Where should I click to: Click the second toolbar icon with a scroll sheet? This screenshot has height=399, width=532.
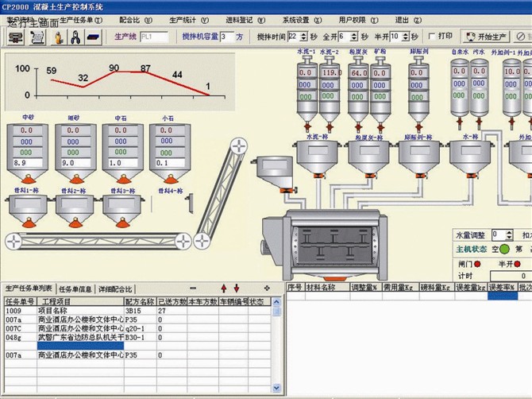click(37, 37)
